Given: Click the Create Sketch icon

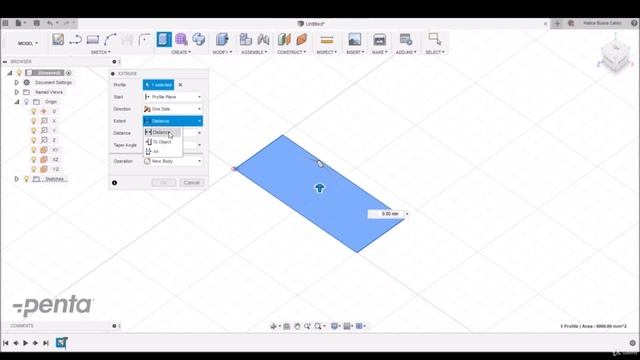Looking at the screenshot, I should point(58,40).
